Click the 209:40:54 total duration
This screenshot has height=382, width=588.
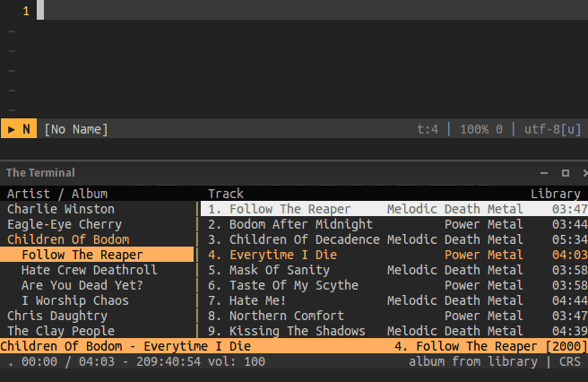click(x=169, y=361)
